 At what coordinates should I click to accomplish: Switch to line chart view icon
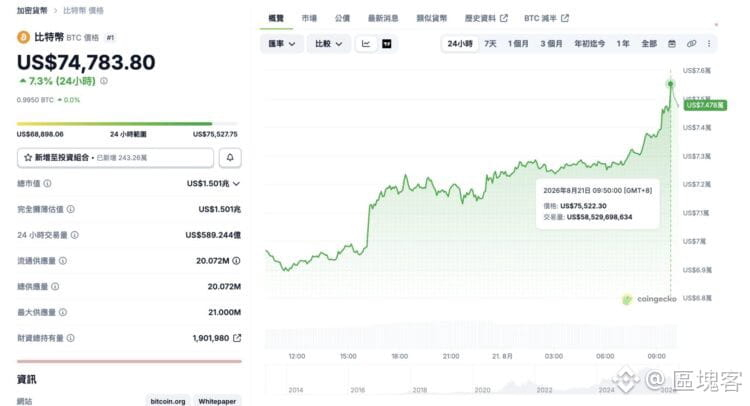point(366,44)
